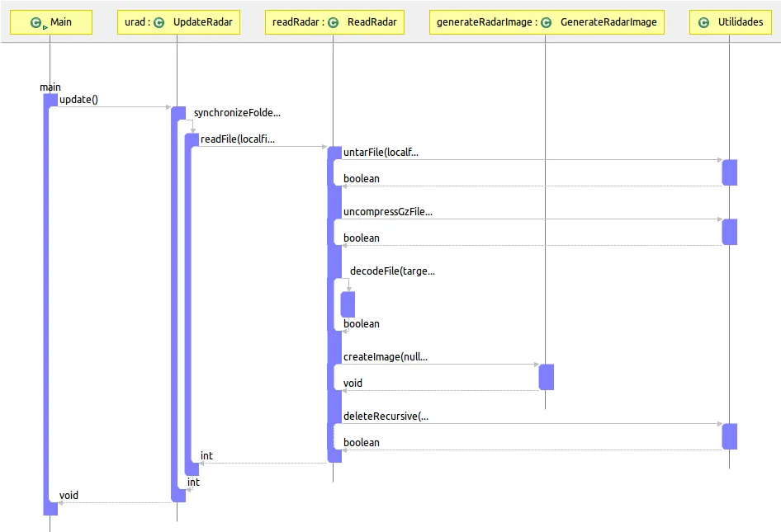The height and width of the screenshot is (532, 781).
Task: Click the 'main' entry label
Action: point(50,87)
